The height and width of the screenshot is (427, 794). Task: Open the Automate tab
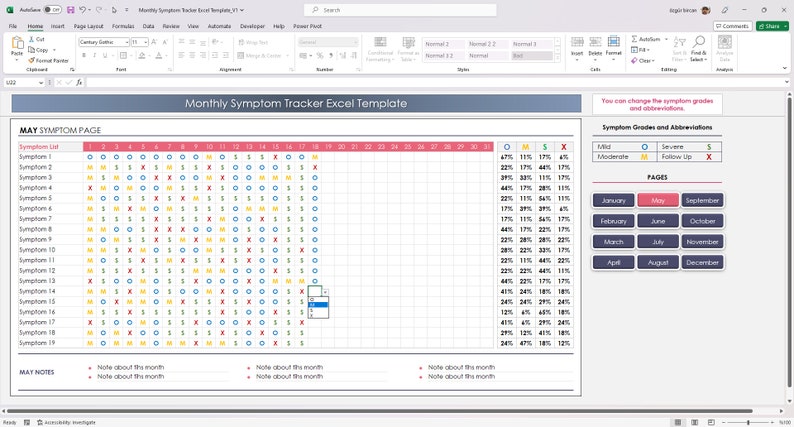[219, 26]
